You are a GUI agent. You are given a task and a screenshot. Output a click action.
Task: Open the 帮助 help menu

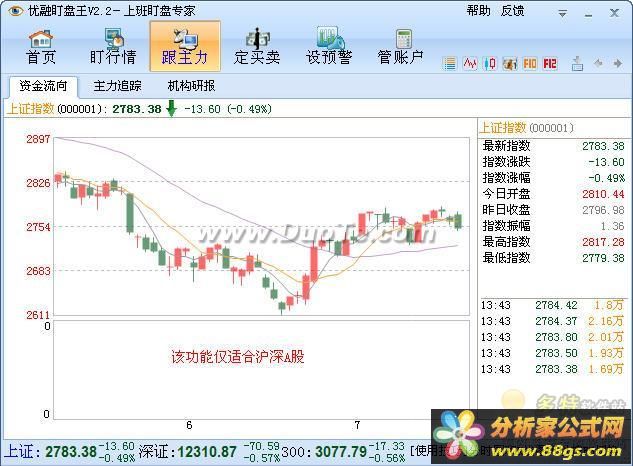(x=478, y=11)
